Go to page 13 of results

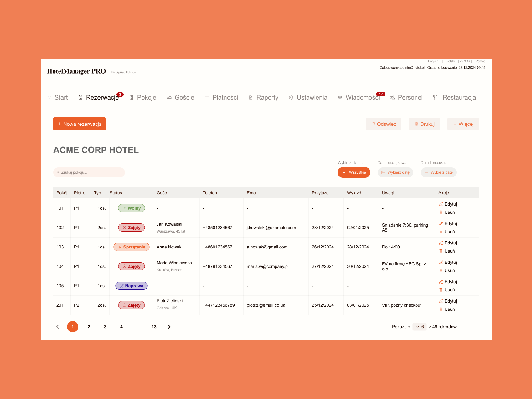(154, 326)
